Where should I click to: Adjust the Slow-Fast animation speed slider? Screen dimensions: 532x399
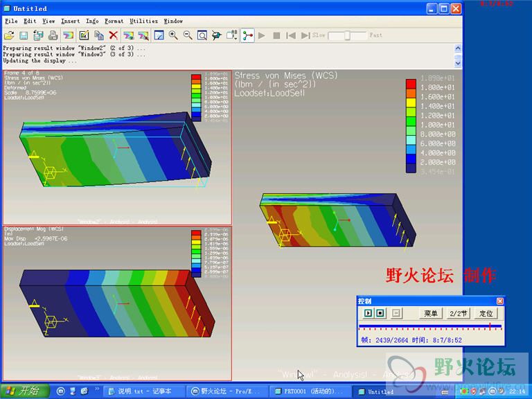348,35
